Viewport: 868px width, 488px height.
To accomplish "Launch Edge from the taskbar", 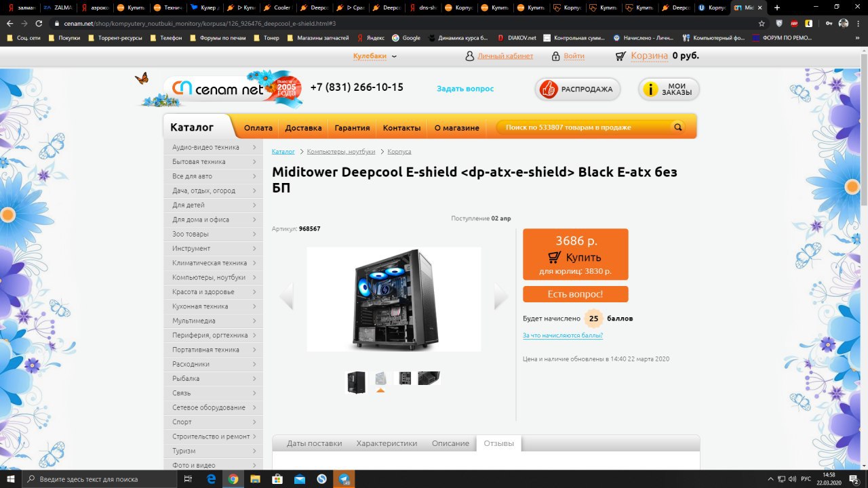I will tap(211, 479).
